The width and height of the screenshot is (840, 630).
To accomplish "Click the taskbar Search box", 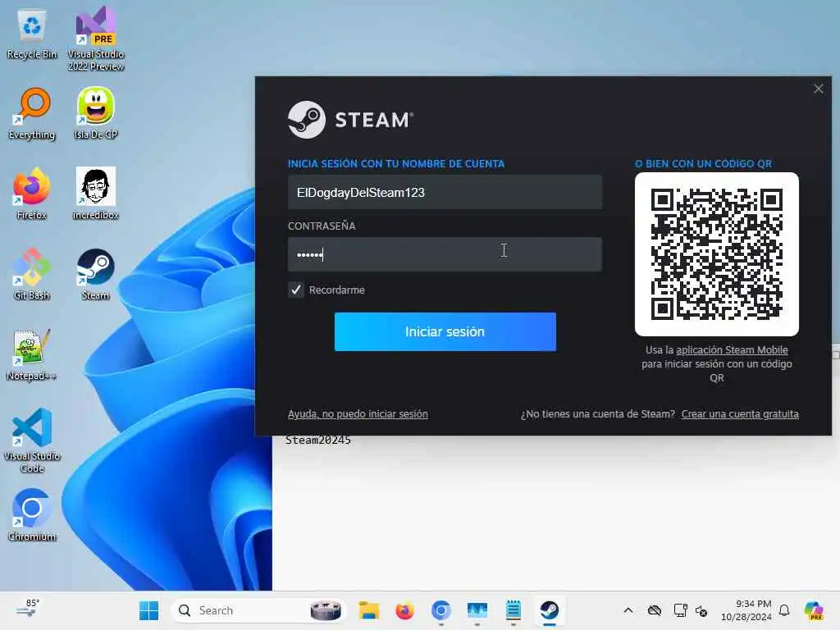I will [258, 610].
